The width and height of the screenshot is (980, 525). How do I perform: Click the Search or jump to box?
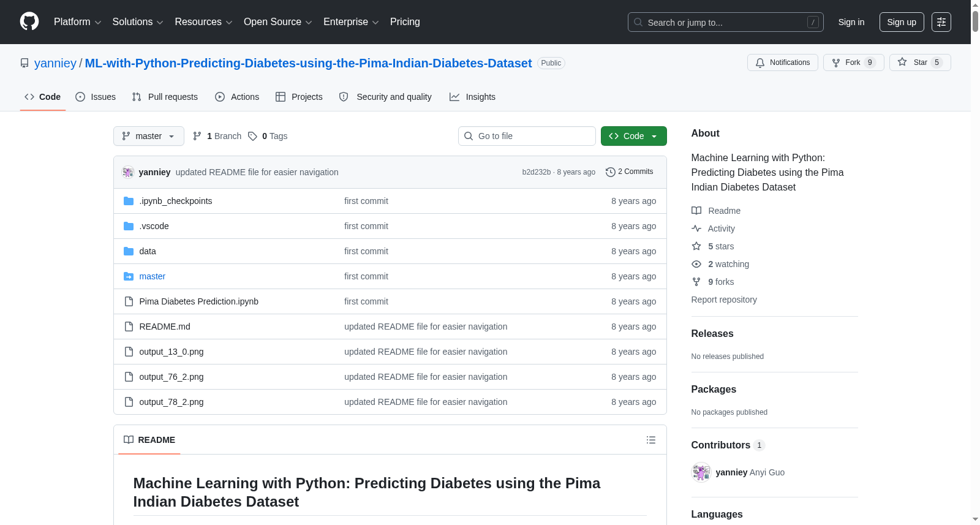click(x=726, y=22)
